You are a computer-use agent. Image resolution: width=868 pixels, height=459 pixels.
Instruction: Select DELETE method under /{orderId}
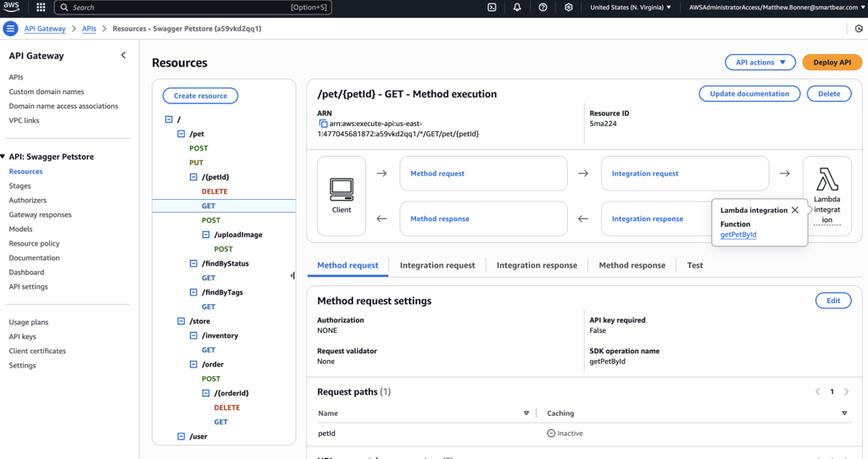pyautogui.click(x=227, y=407)
